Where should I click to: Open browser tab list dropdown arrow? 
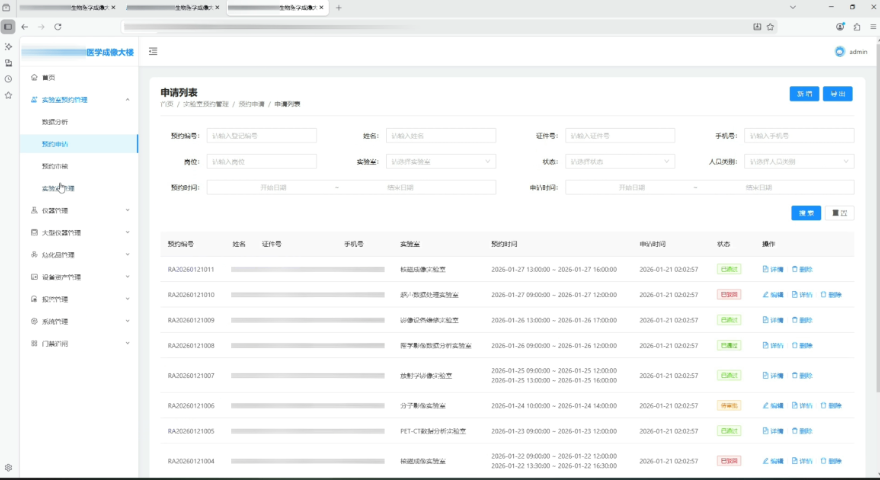pos(792,7)
